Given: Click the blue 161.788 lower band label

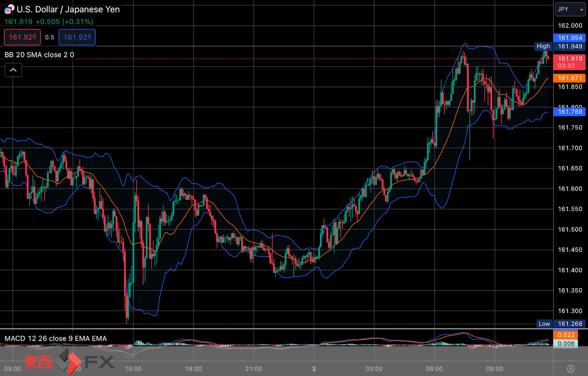Looking at the screenshot, I should pos(570,112).
